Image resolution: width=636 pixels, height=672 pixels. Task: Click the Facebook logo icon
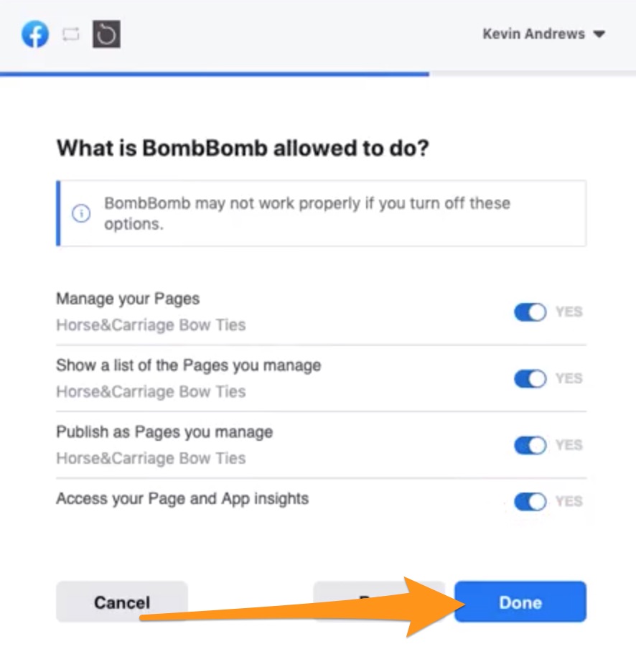point(35,34)
